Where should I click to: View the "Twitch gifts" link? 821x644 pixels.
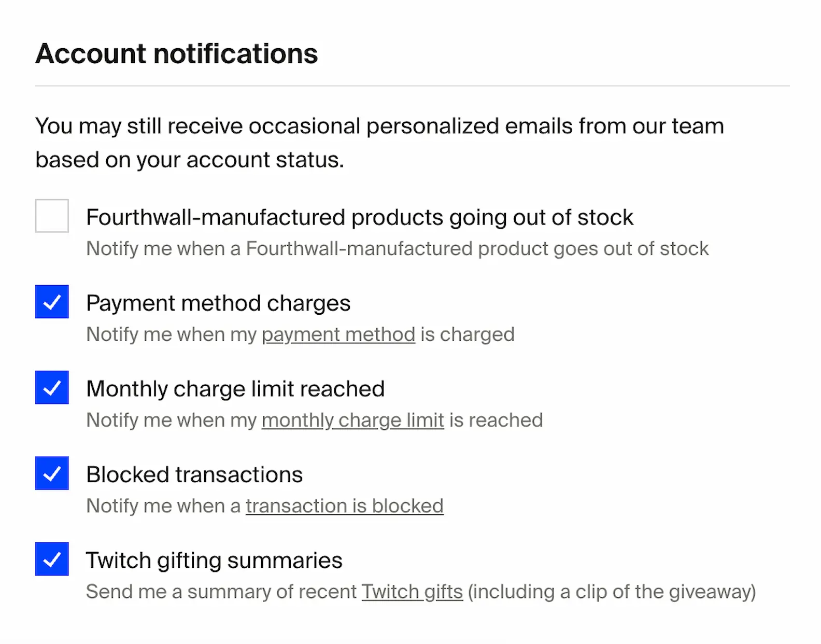click(x=412, y=591)
